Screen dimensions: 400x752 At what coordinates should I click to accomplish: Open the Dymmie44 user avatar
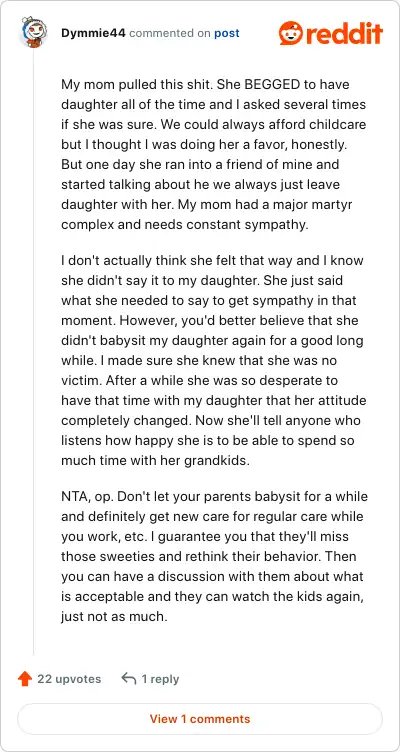(x=34, y=32)
